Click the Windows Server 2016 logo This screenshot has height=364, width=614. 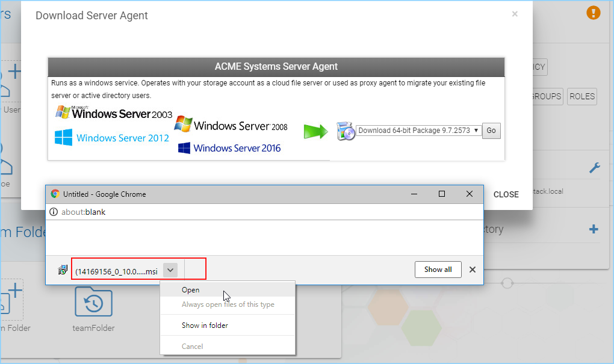[x=229, y=148]
